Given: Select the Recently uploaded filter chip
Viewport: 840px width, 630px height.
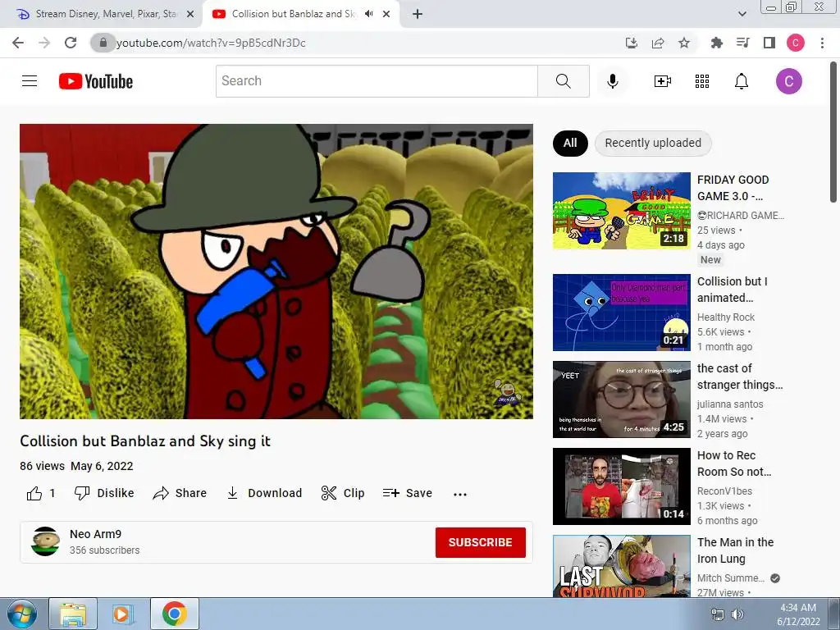Looking at the screenshot, I should [653, 143].
